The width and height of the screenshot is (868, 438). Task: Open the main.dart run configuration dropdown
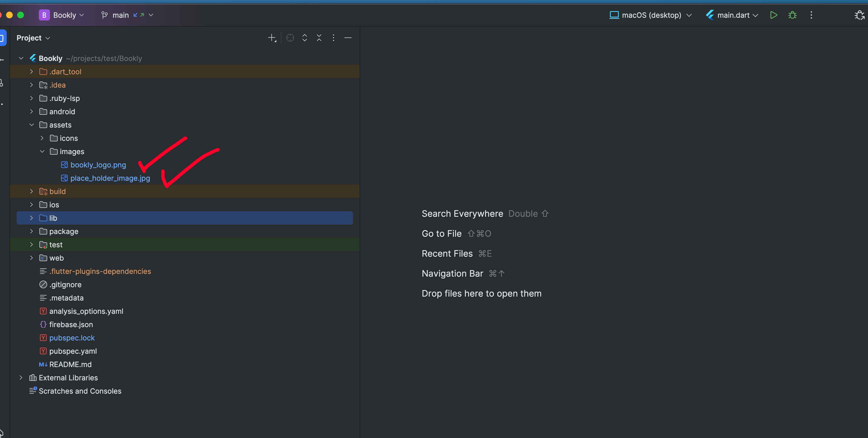tap(732, 15)
